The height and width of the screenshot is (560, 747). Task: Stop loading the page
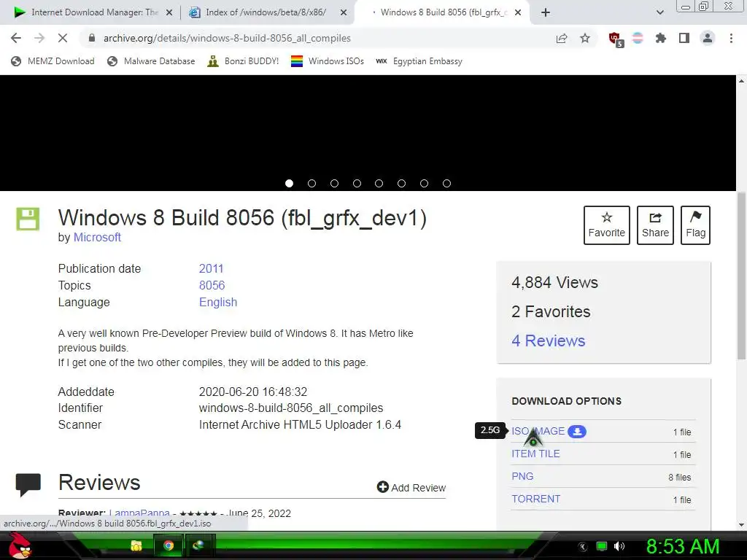pyautogui.click(x=63, y=38)
